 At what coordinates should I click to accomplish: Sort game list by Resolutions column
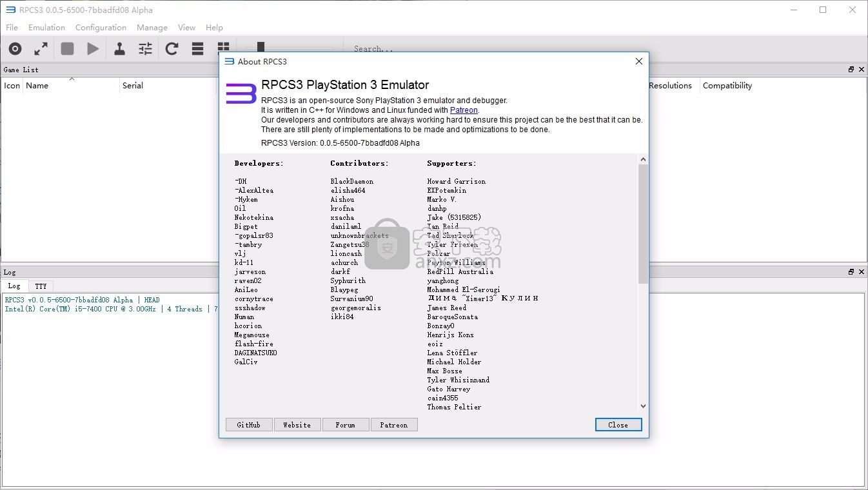coord(671,85)
